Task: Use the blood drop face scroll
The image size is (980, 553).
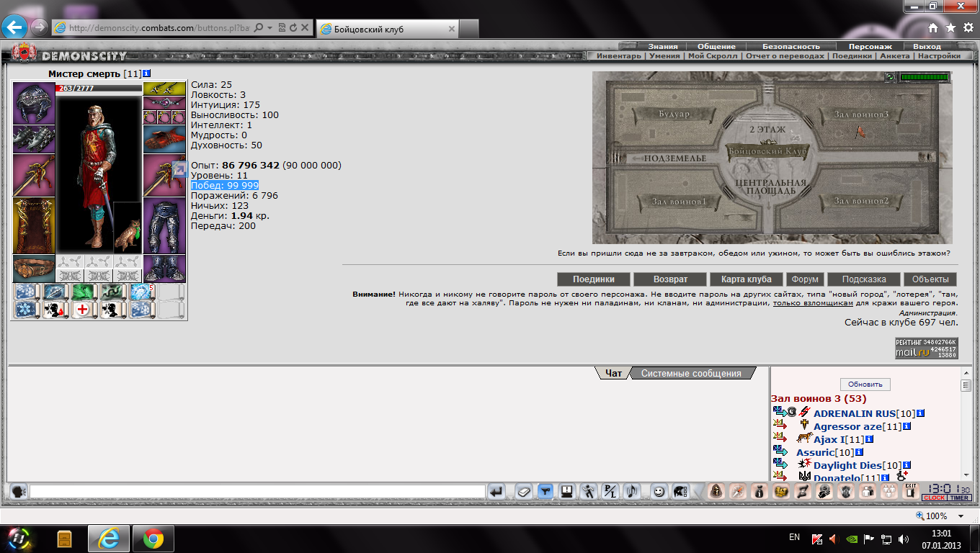Action: point(55,310)
